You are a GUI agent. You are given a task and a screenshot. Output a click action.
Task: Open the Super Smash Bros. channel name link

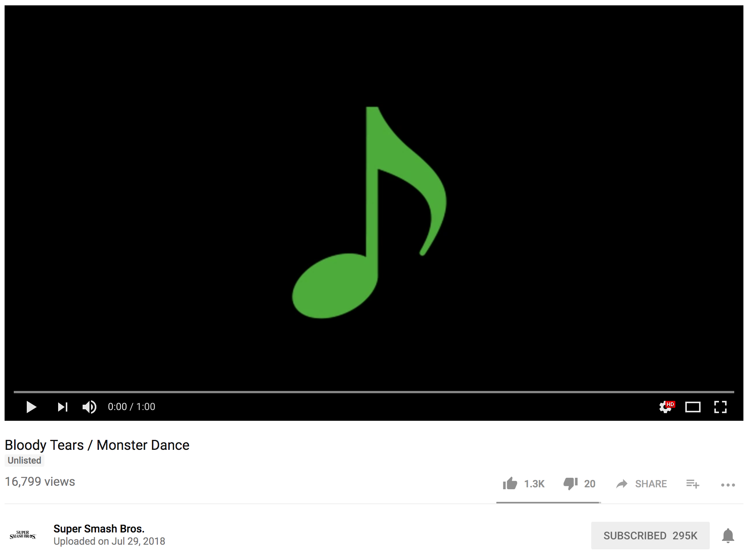coord(99,529)
